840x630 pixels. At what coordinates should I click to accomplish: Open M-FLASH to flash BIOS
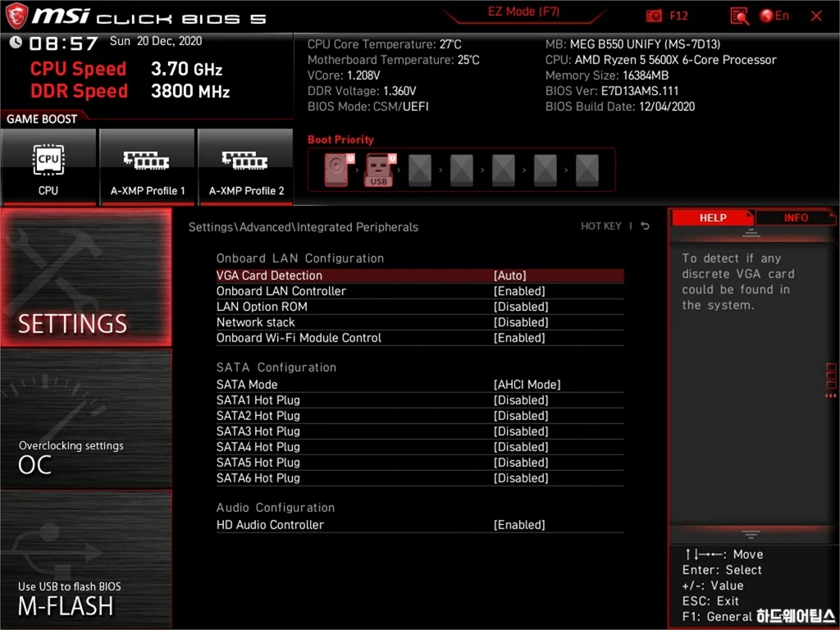[86, 559]
